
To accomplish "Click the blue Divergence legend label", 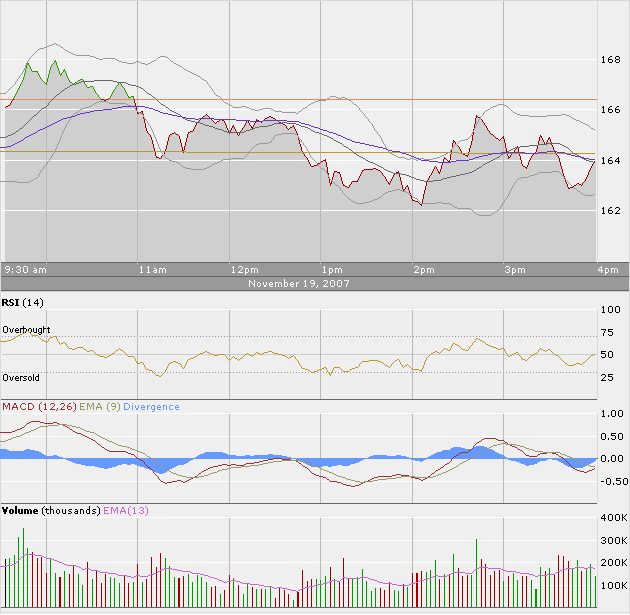I will tap(152, 406).
